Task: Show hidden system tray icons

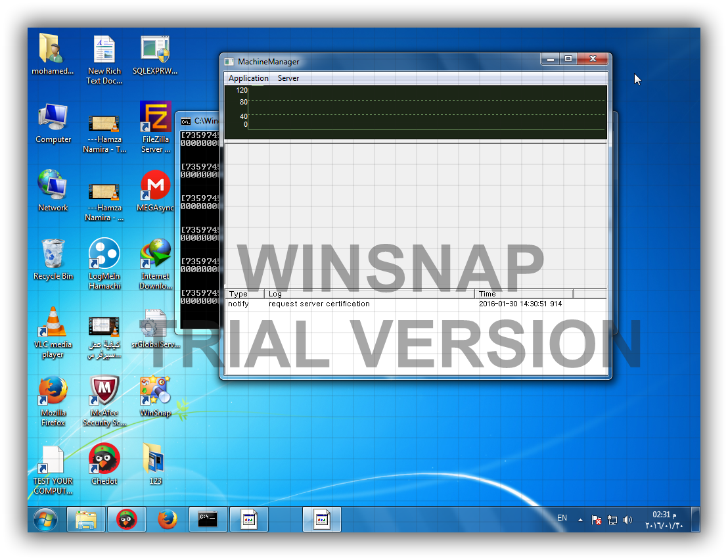Action: click(580, 520)
